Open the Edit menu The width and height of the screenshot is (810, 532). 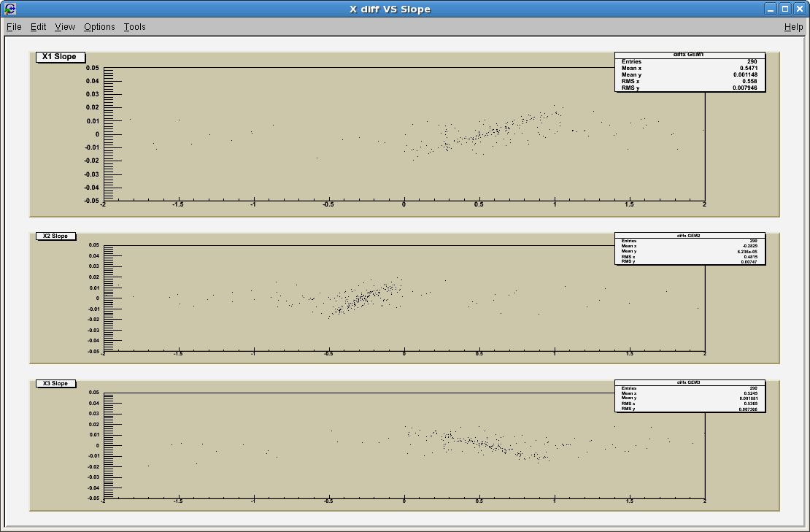click(x=38, y=27)
